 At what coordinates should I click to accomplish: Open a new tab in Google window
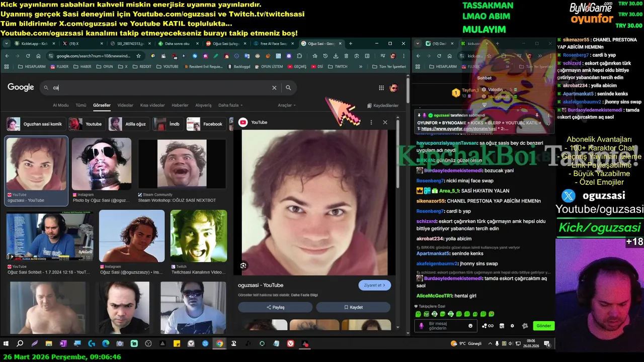point(351,44)
